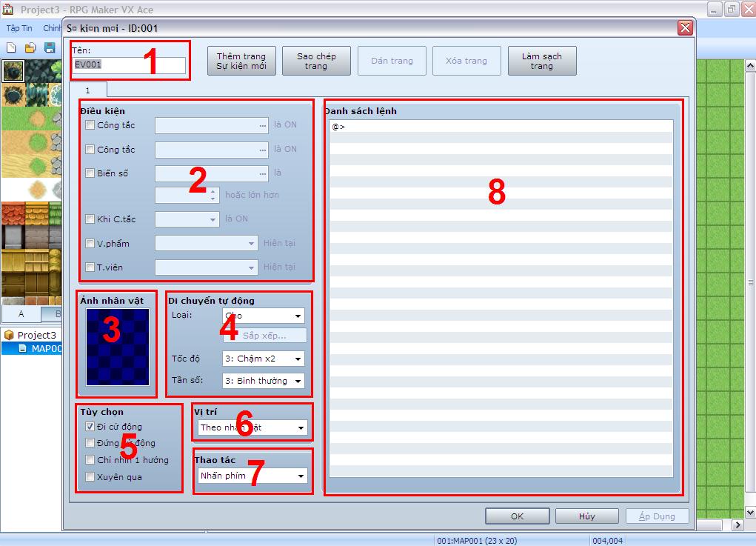Viewport: 756px width, 546px height.
Task: Open the V.phẩm item dropdown
Action: click(207, 243)
